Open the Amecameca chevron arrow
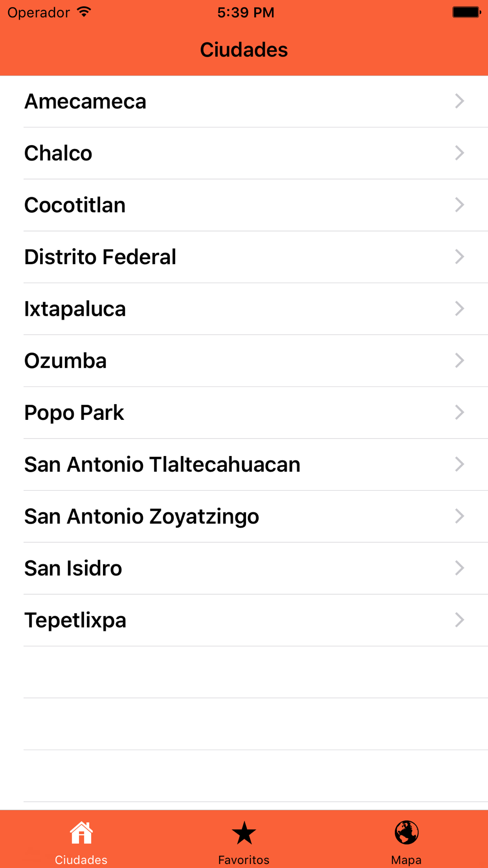 459,101
